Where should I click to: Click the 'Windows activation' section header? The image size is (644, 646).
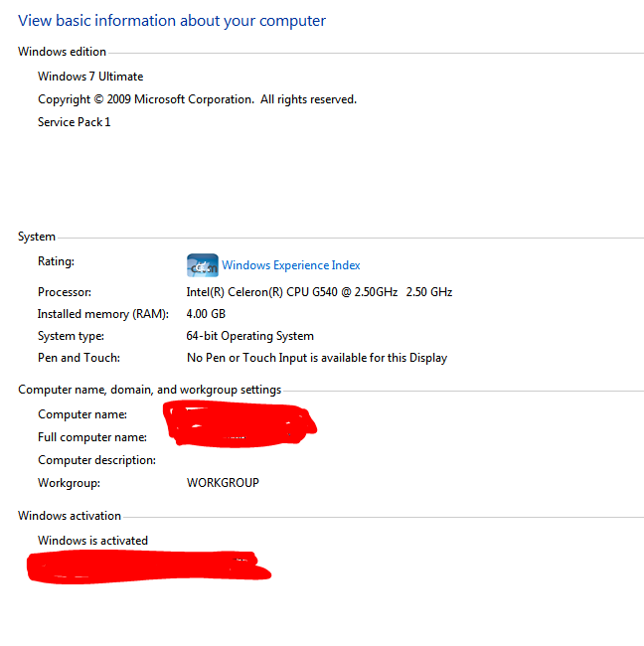70,516
